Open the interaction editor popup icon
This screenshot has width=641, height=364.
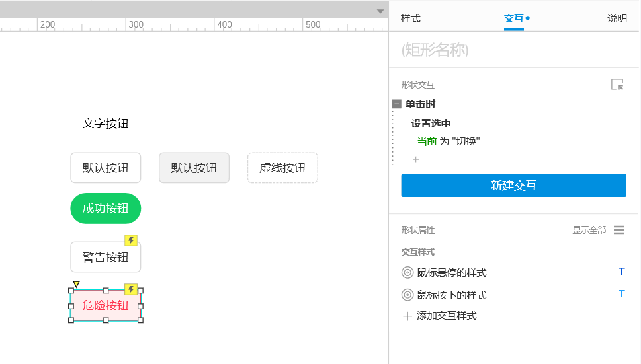coord(617,85)
